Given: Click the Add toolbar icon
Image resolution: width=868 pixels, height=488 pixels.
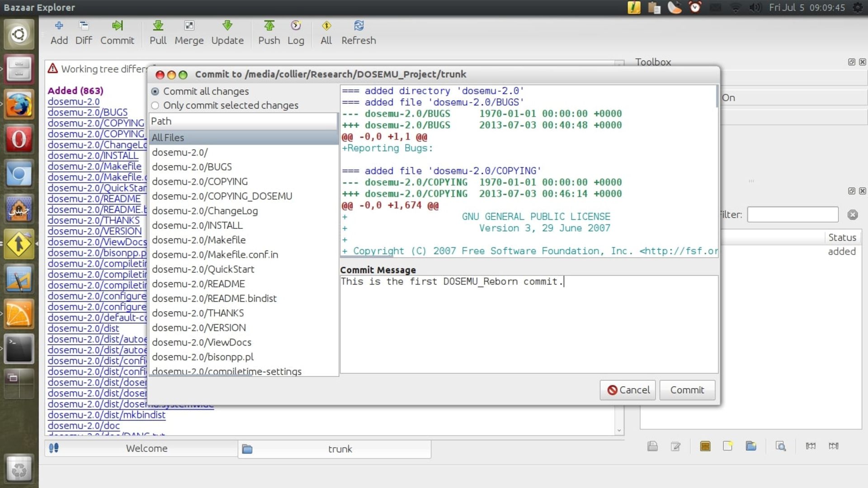Looking at the screenshot, I should [x=59, y=33].
